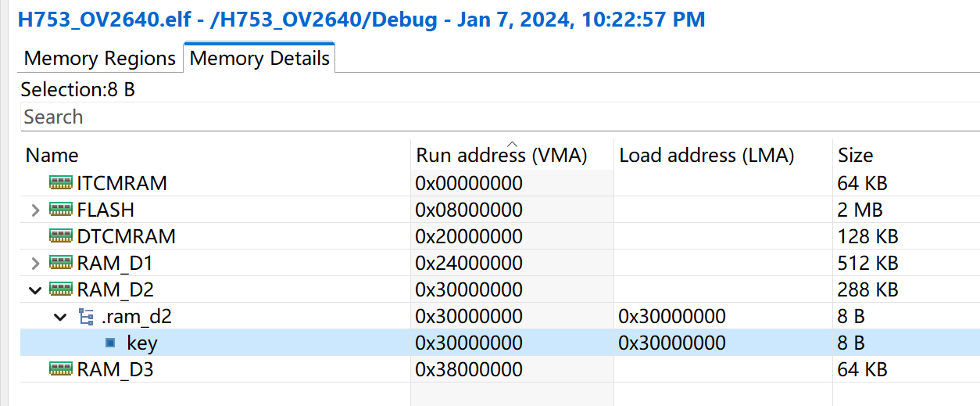Sort by Run address (VMA) column
Image resolution: width=980 pixels, height=406 pixels.
[x=501, y=155]
